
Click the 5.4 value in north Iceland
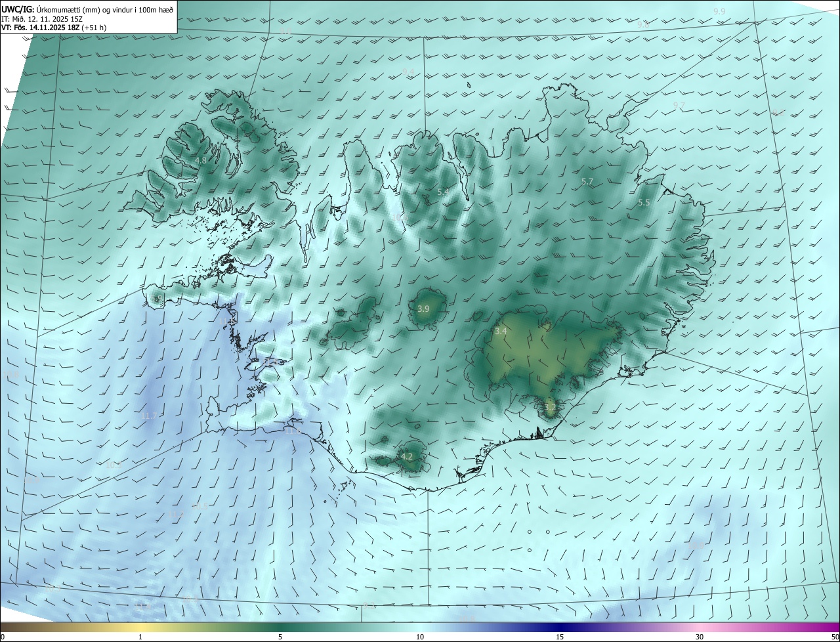(x=443, y=192)
